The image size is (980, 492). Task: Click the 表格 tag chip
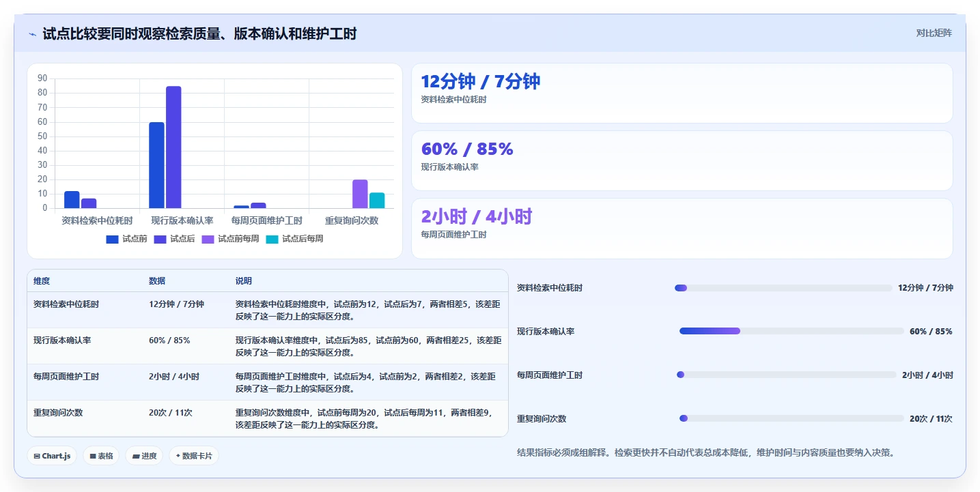click(101, 456)
